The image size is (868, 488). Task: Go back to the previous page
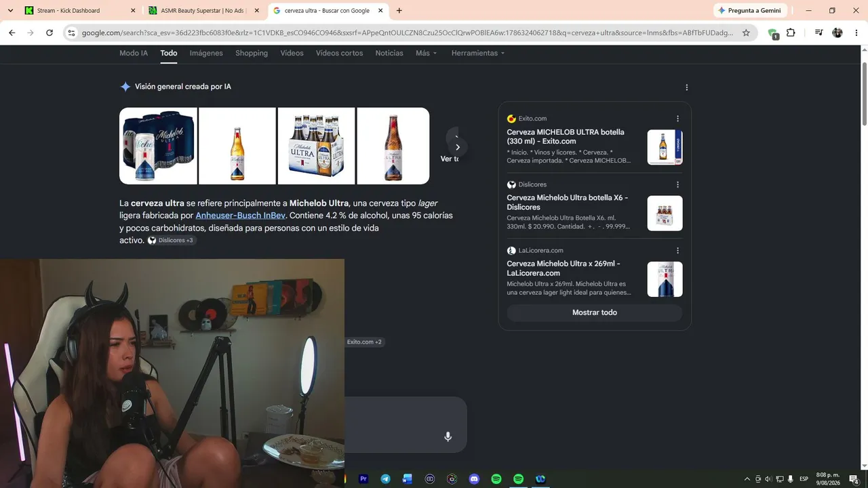12,33
